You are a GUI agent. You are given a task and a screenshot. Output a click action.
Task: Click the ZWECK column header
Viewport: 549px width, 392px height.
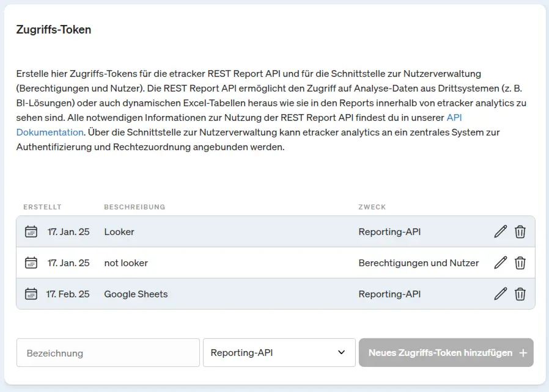[372, 207]
